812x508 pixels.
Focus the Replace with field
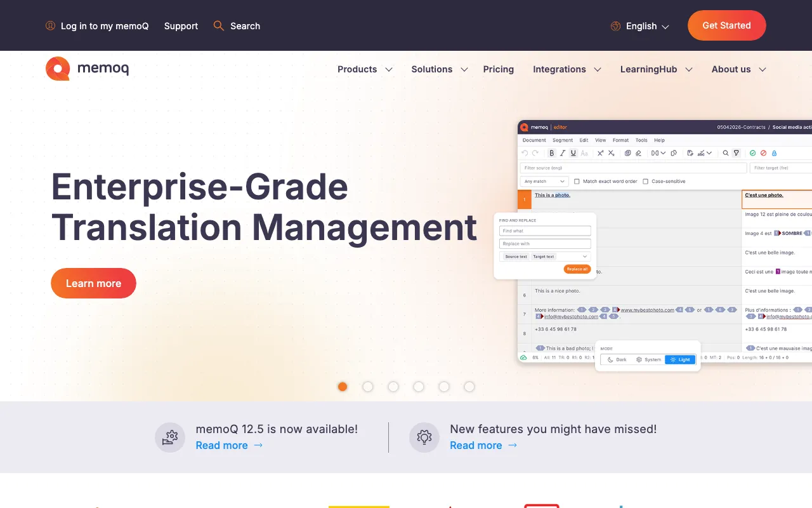point(545,244)
